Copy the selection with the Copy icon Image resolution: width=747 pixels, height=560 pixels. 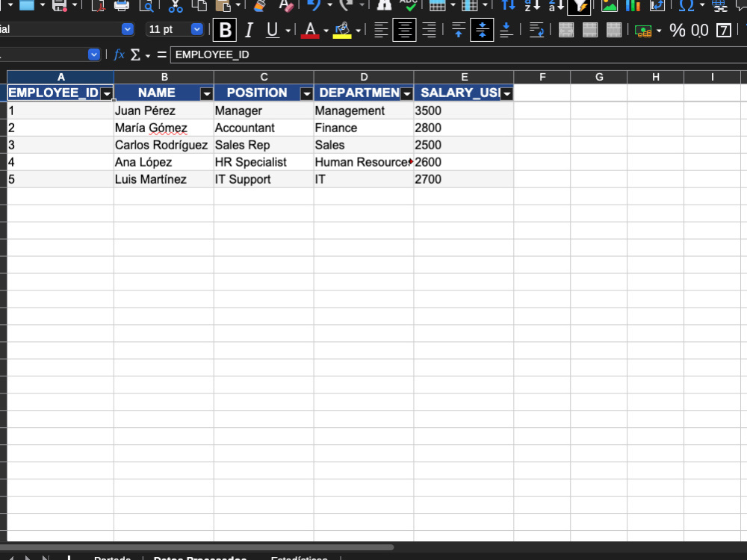click(x=199, y=6)
